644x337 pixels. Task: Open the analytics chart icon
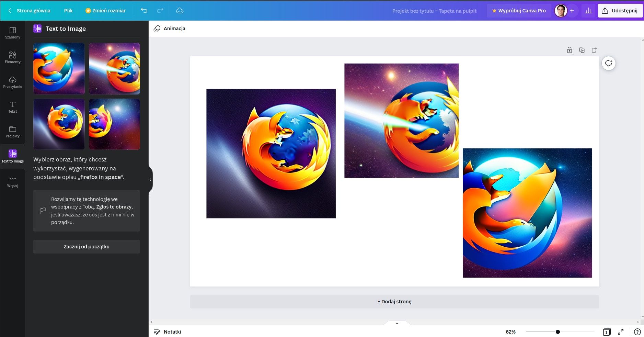point(588,11)
